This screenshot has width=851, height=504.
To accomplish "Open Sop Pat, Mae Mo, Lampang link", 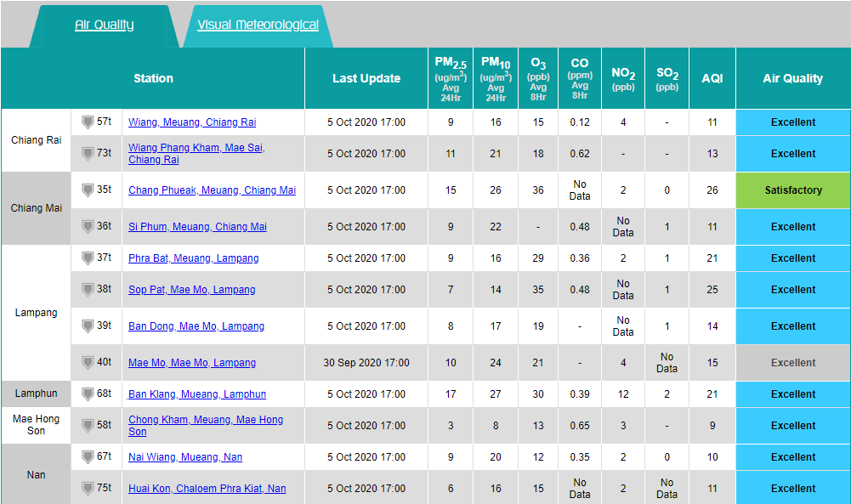I will pos(191,290).
